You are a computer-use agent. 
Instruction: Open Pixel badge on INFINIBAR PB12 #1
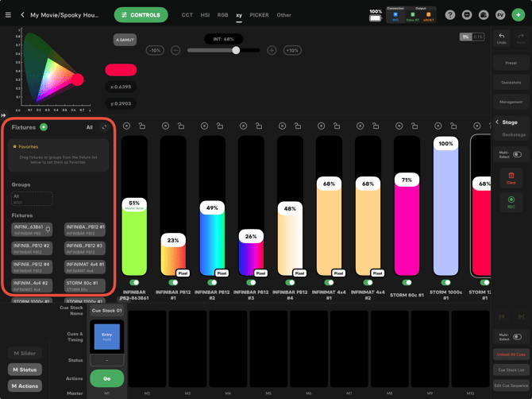183,273
